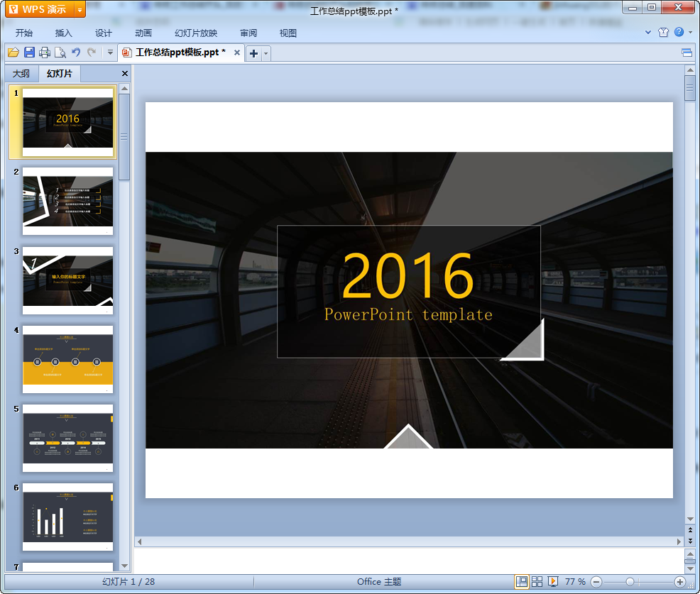The width and height of the screenshot is (700, 594).
Task: Select slide 2 thumbnail with numbered list
Action: click(x=67, y=202)
